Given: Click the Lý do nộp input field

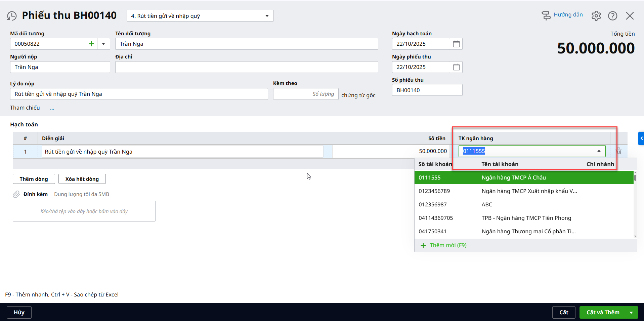Looking at the screenshot, I should [x=139, y=94].
